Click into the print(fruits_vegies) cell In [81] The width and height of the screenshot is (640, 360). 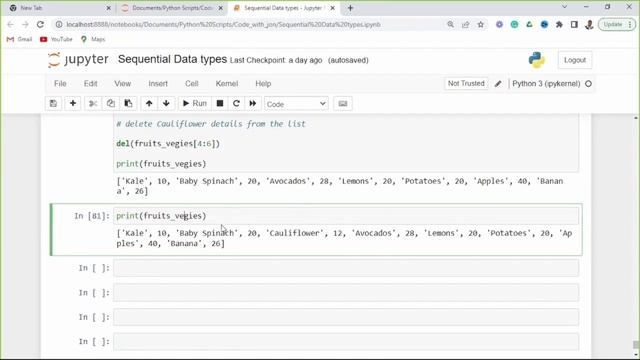pos(346,216)
